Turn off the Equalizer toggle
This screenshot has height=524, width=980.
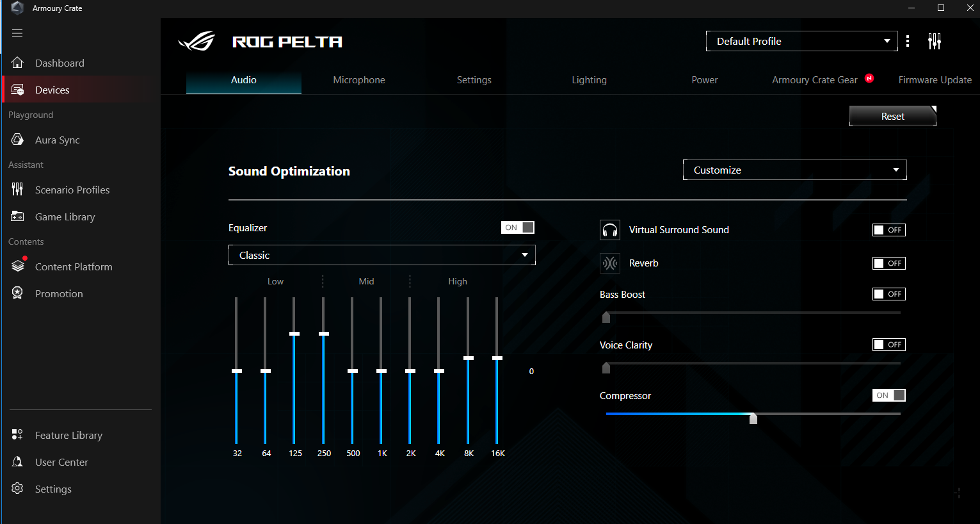tap(518, 227)
